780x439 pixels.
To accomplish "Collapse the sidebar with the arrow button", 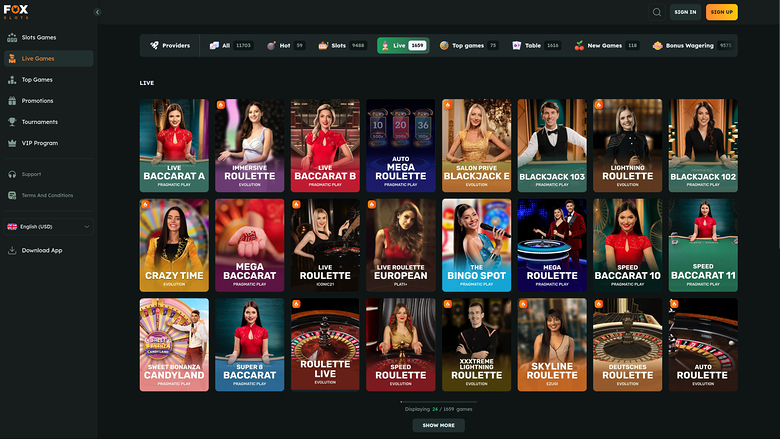I will point(98,12).
